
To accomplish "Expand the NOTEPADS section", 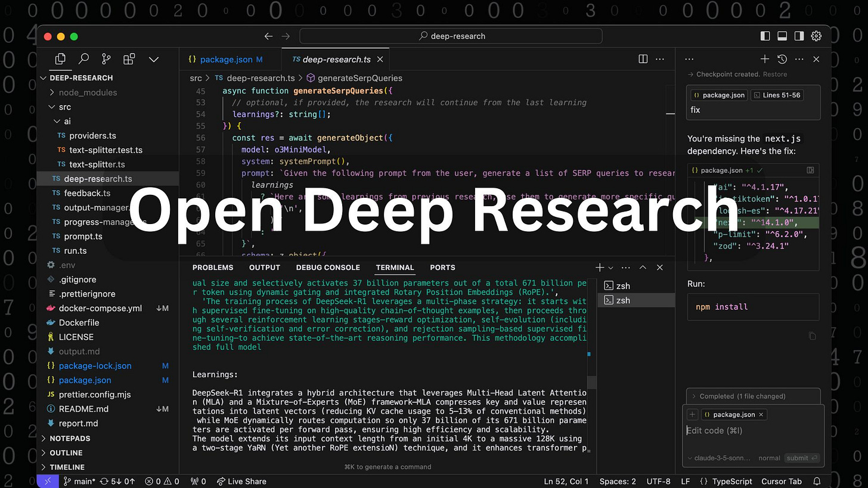I will click(70, 439).
